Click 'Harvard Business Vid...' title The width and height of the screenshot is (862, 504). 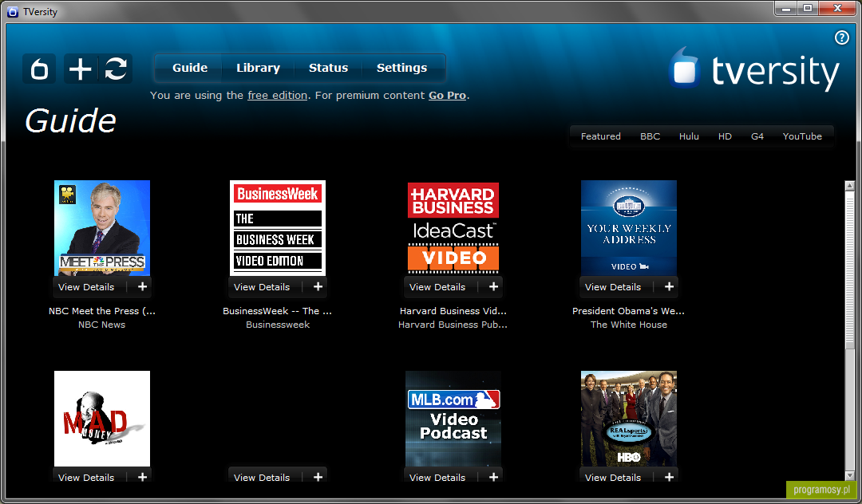[x=453, y=311]
